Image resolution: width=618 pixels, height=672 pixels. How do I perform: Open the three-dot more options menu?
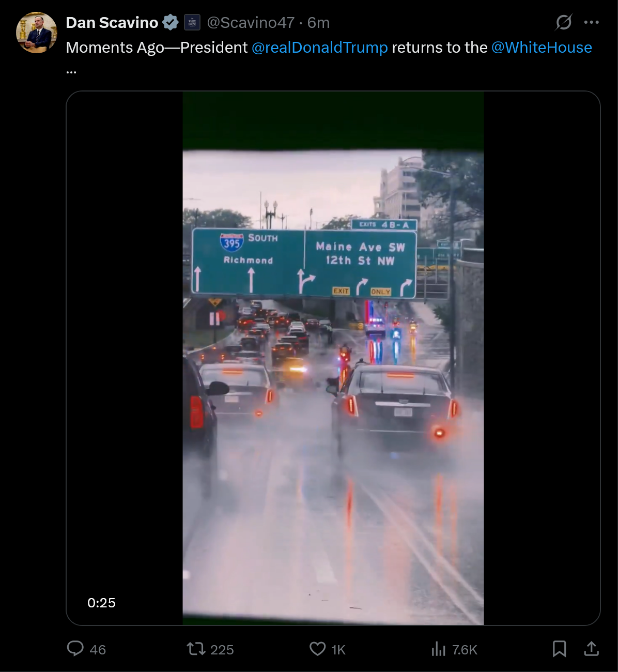(x=591, y=22)
